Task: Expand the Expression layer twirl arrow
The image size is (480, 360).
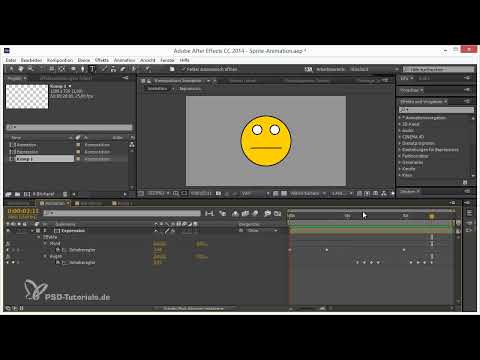Action: point(32,231)
